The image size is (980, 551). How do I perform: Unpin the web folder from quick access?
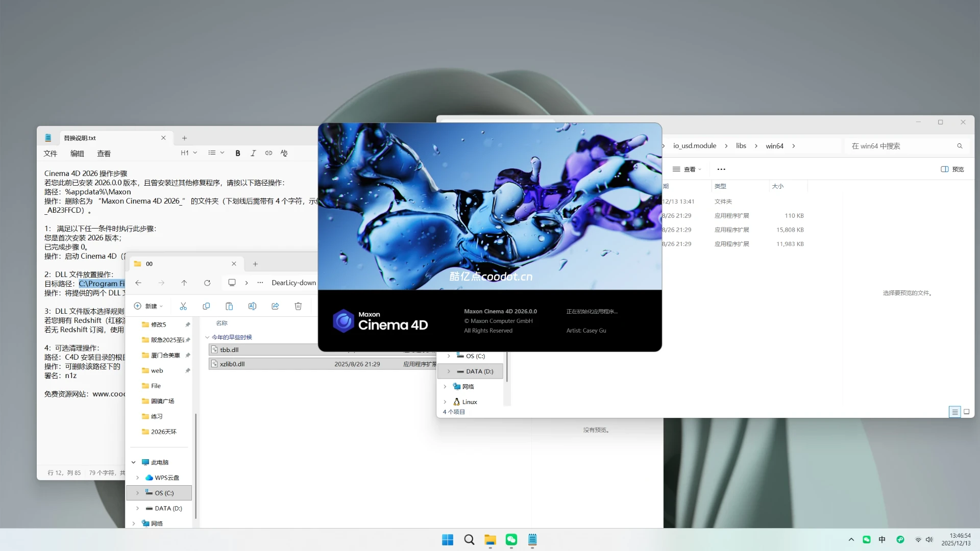pos(187,370)
